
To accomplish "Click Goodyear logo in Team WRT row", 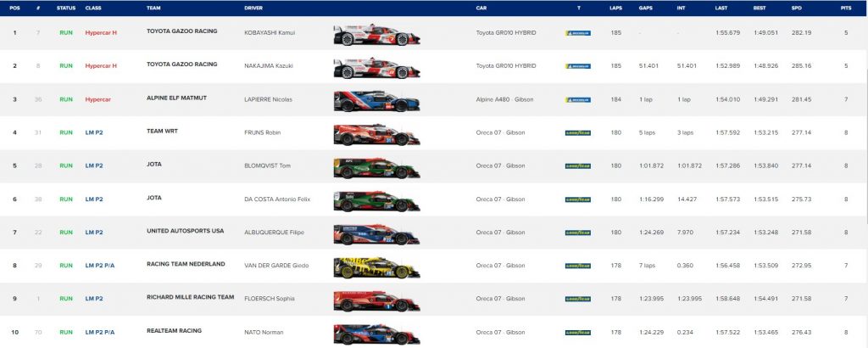I will [578, 133].
